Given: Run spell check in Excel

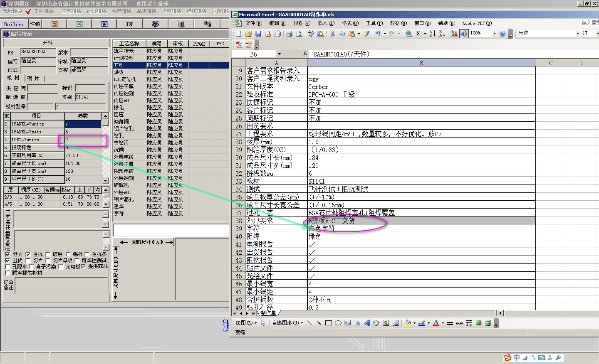Looking at the screenshot, I should click(x=311, y=34).
